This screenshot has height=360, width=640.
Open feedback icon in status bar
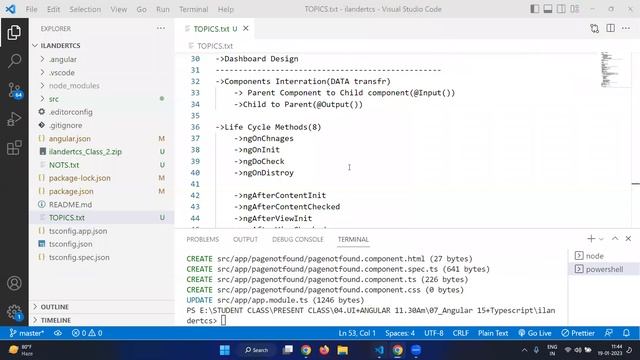point(609,333)
